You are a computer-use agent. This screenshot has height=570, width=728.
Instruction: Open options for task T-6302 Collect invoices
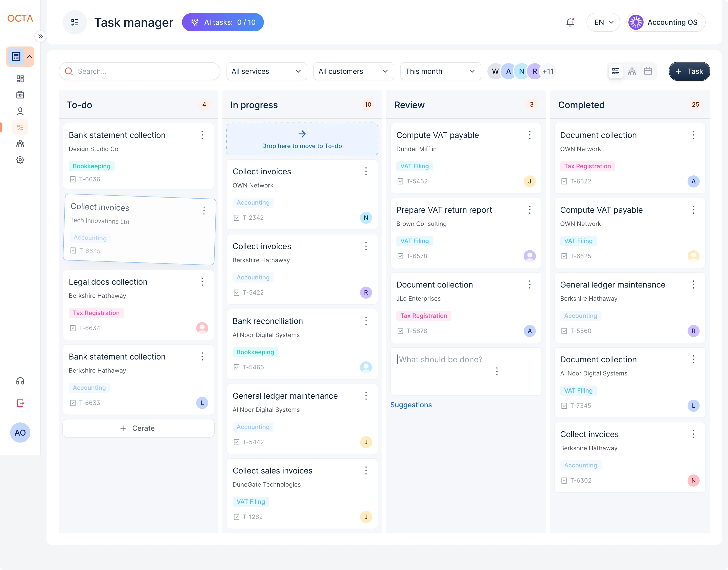(x=693, y=434)
